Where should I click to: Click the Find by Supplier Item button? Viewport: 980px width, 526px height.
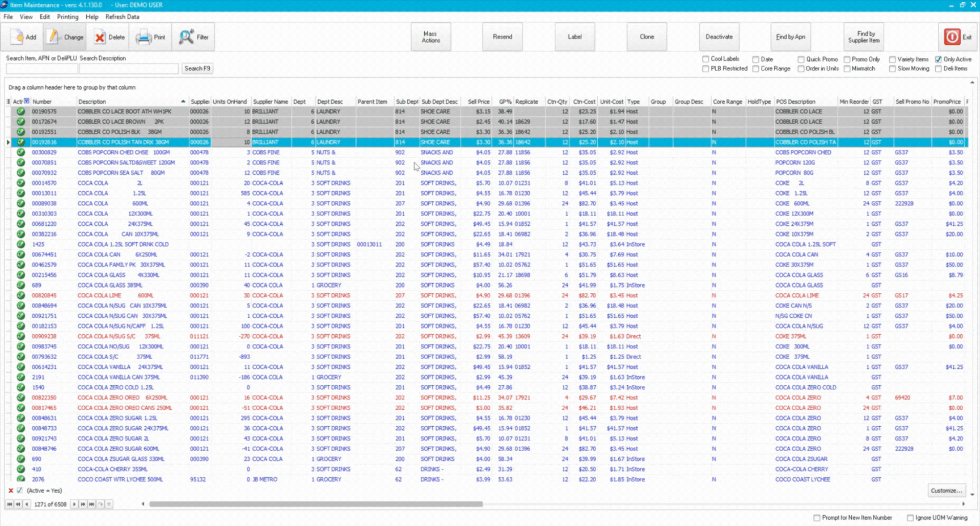864,37
